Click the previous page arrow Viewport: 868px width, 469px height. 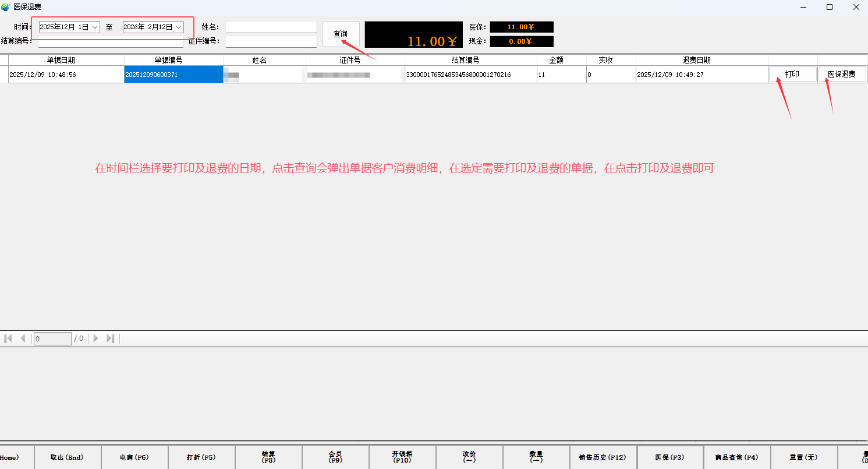coord(23,338)
